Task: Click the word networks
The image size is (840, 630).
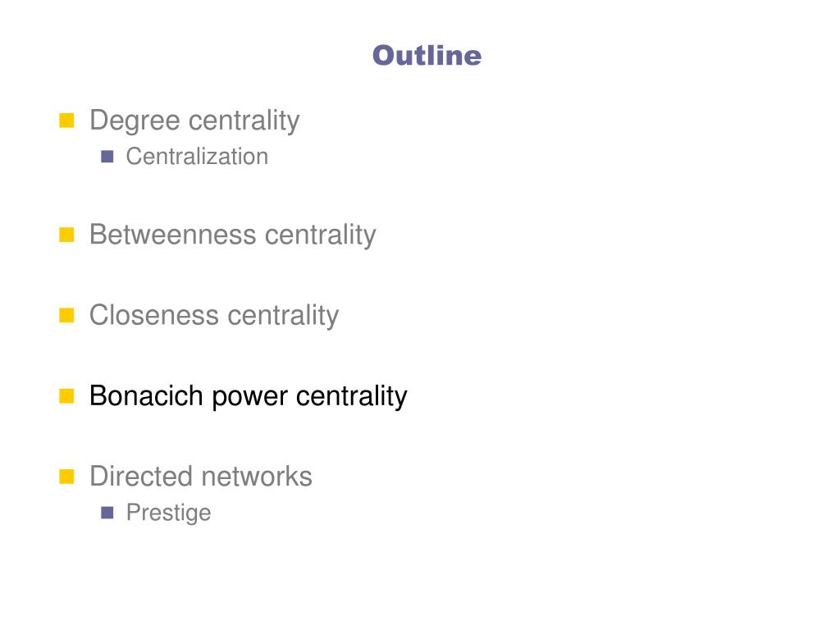Action: click(x=257, y=477)
